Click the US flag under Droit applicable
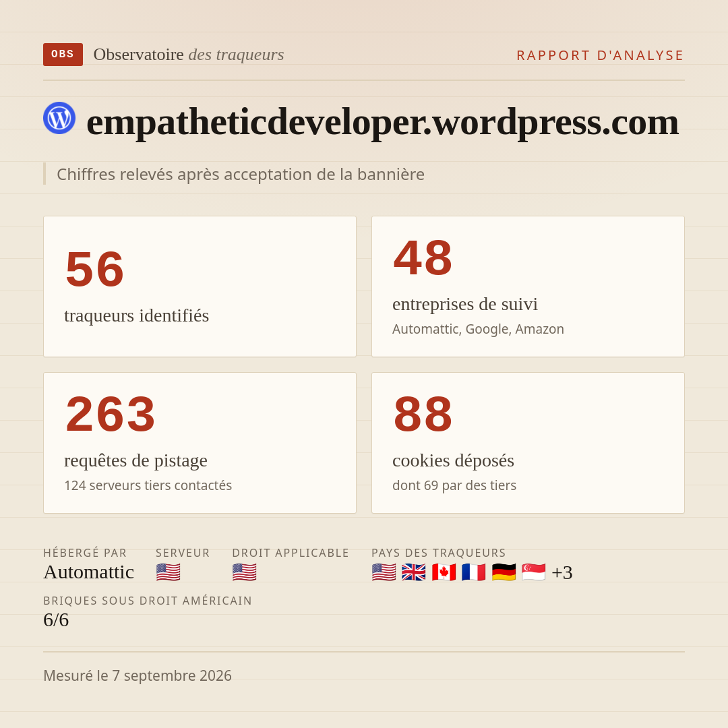728x728 pixels. [244, 572]
